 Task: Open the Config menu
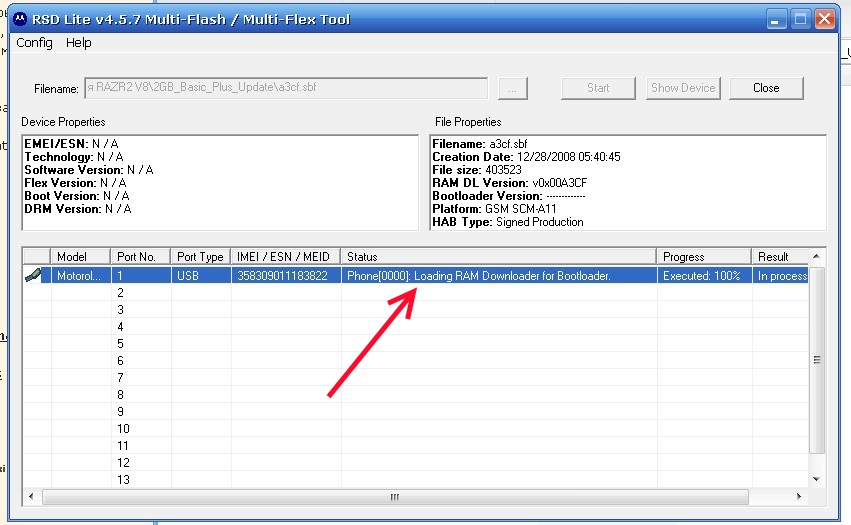point(34,42)
